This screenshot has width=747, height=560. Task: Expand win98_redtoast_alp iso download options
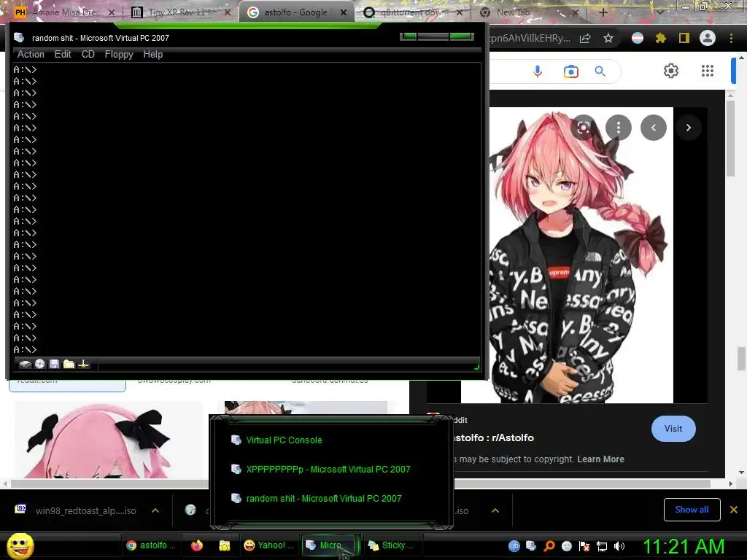tap(155, 510)
